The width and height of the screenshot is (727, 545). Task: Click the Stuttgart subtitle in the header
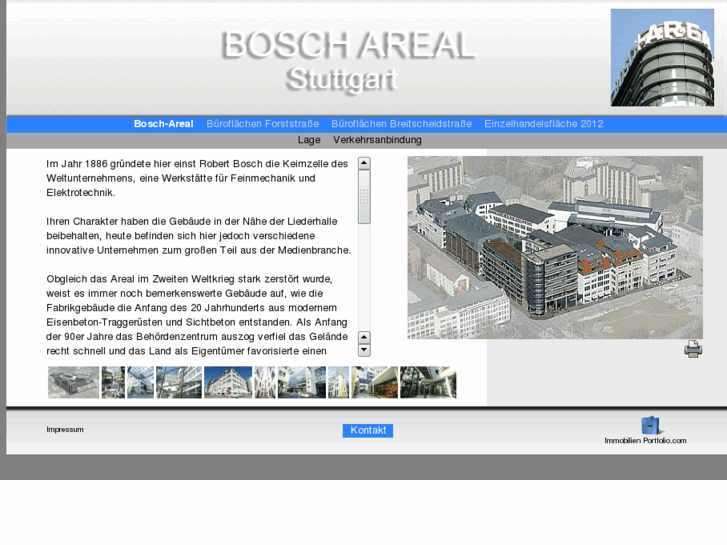pos(342,79)
